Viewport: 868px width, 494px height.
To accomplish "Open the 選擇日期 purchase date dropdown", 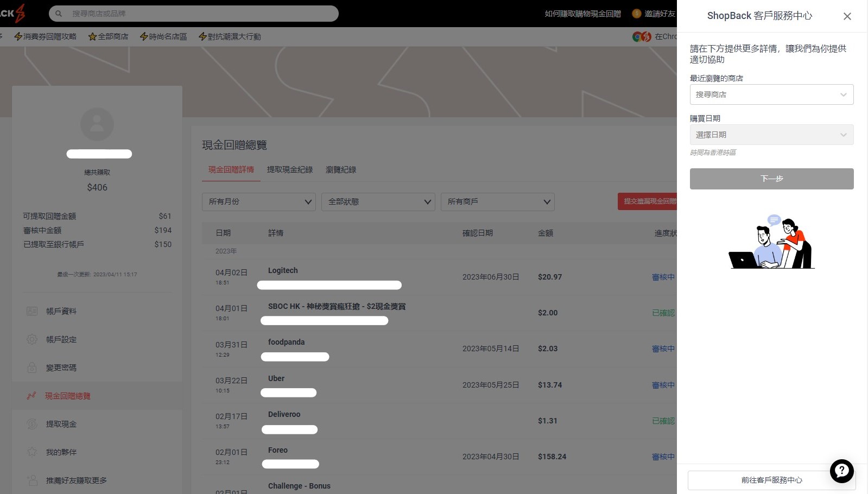I will pyautogui.click(x=771, y=135).
